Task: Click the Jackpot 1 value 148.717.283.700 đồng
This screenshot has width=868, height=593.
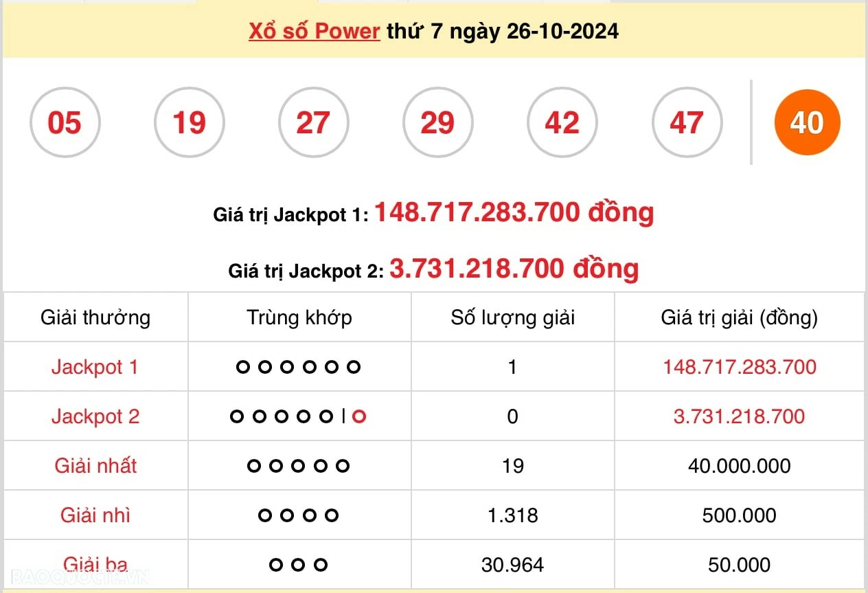Action: click(515, 212)
